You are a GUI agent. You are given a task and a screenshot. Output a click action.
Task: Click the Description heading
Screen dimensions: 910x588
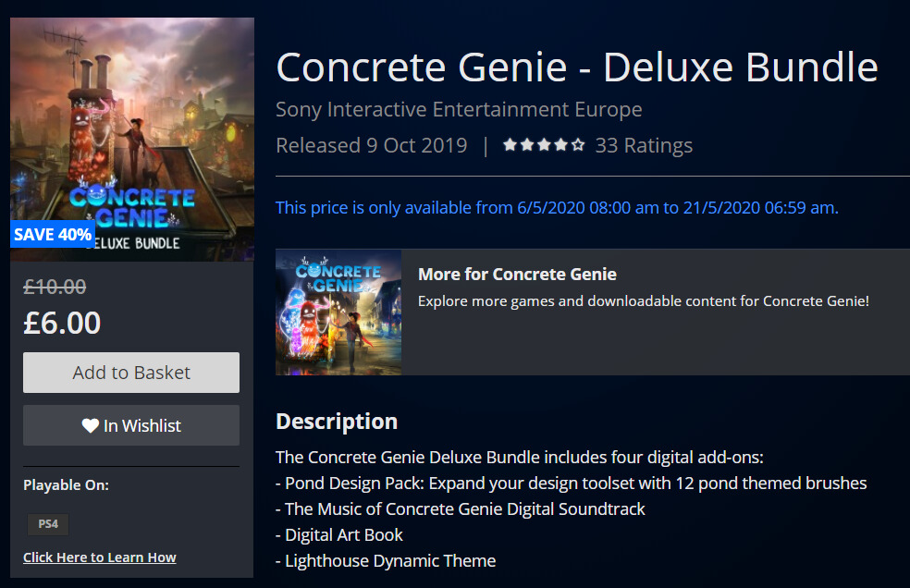(x=337, y=422)
